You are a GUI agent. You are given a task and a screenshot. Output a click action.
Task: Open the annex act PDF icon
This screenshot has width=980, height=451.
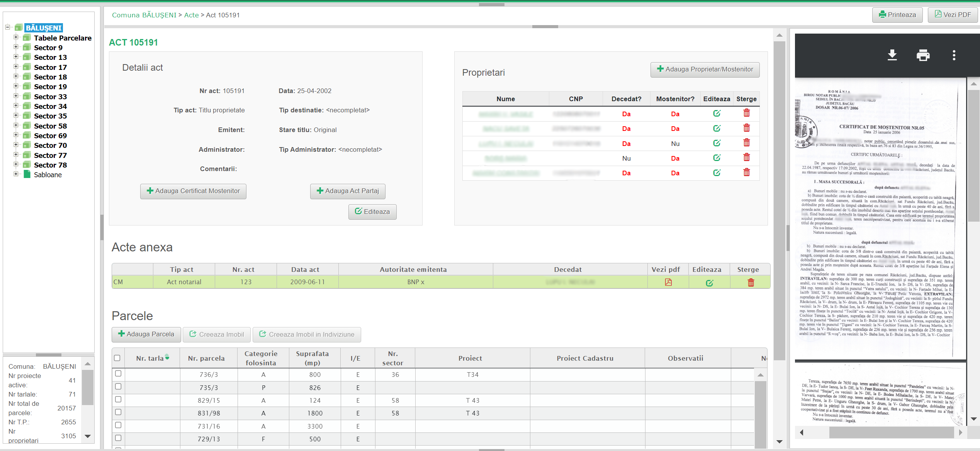pos(668,282)
